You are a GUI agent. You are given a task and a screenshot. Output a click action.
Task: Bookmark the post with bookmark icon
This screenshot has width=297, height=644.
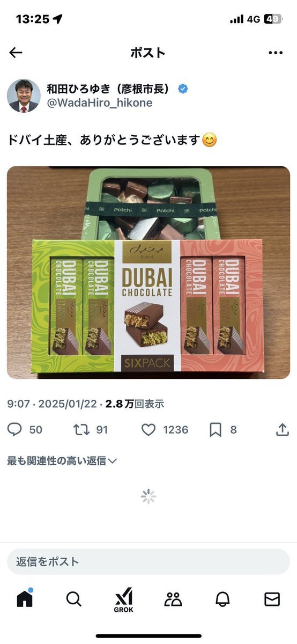point(215,430)
